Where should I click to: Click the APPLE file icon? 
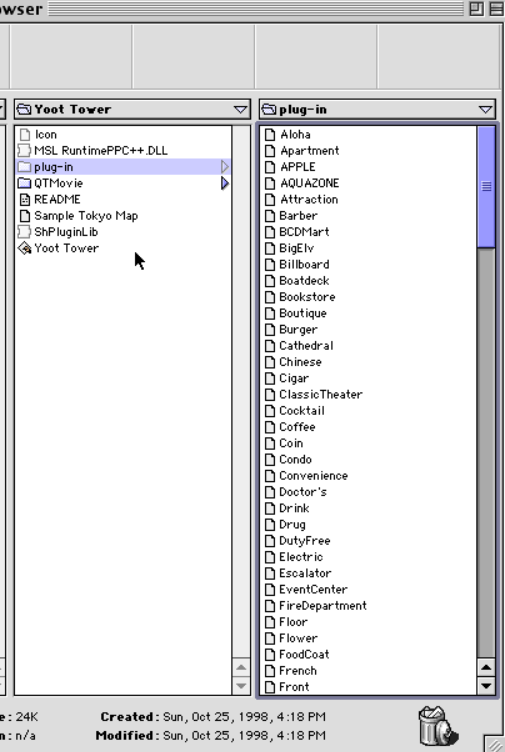[x=270, y=167]
